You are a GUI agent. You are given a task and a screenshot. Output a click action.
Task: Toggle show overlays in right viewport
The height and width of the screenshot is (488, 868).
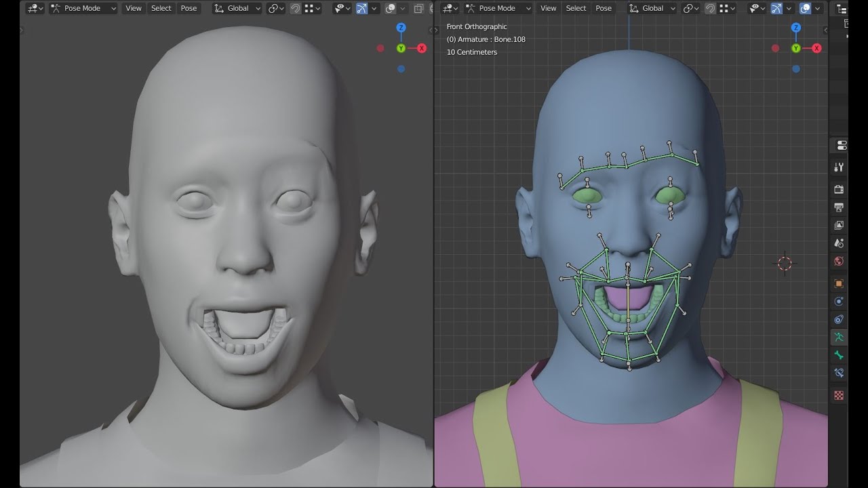(x=805, y=8)
